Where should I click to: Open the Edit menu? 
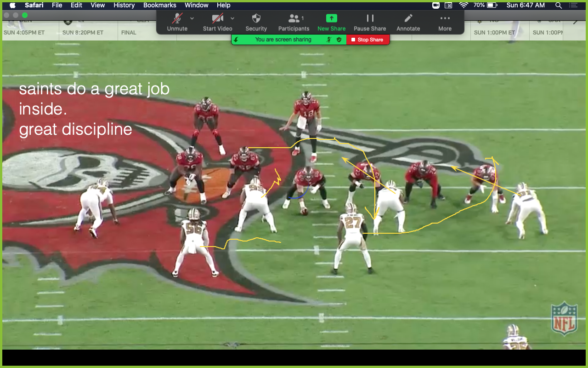pos(76,5)
